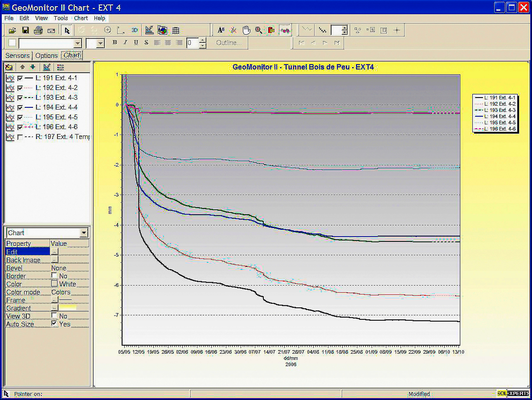
Task: Select the magnifier zoom tool
Action: click(259, 30)
